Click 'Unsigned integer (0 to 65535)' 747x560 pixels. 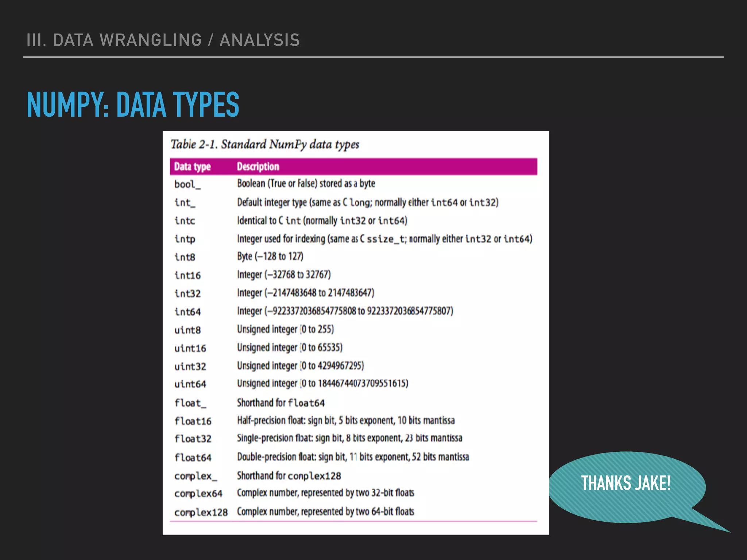click(290, 347)
